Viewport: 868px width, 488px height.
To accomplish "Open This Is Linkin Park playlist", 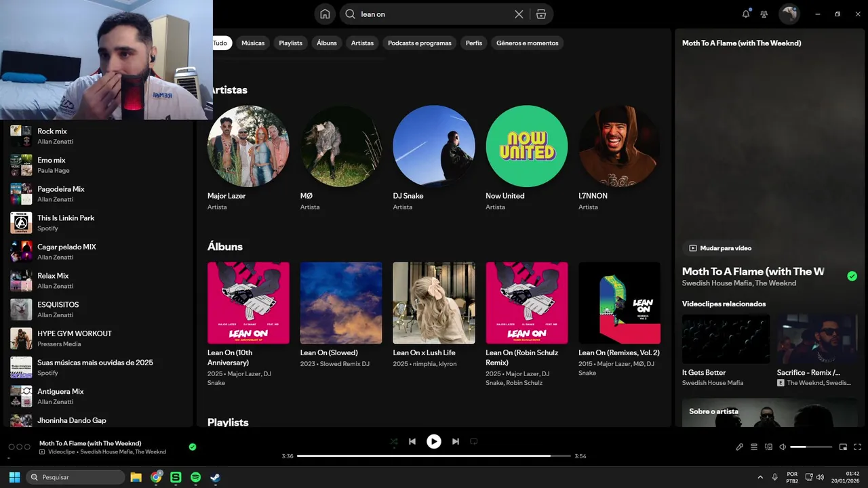I will tap(98, 223).
